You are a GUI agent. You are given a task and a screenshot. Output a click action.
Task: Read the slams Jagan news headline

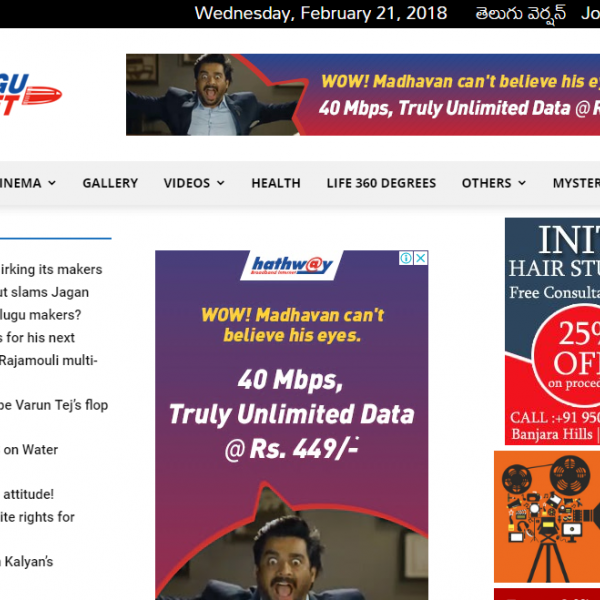point(44,292)
